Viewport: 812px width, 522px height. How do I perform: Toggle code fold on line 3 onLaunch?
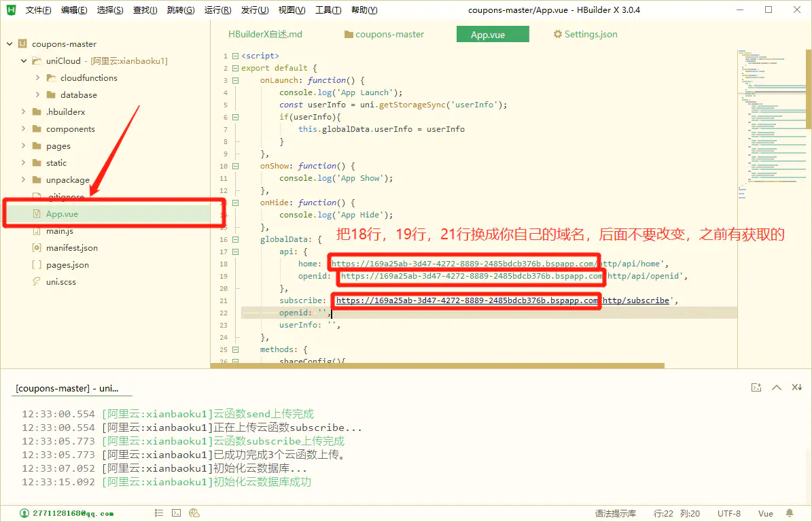pos(235,80)
